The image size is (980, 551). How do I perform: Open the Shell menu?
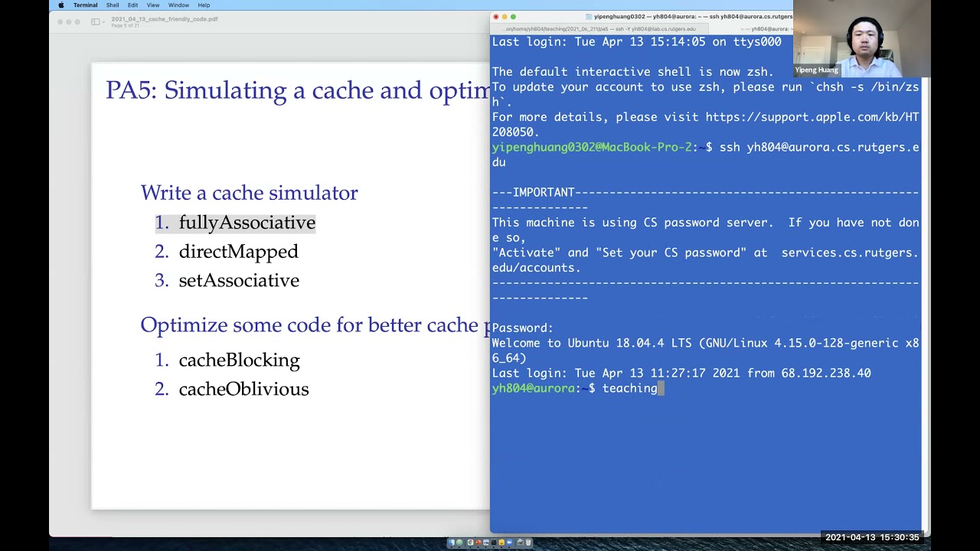point(113,5)
